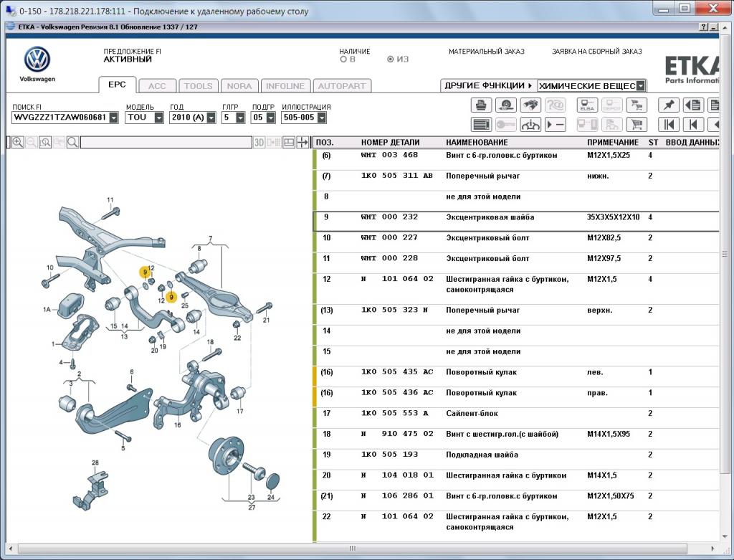Click the pushpin icon button

point(668,105)
